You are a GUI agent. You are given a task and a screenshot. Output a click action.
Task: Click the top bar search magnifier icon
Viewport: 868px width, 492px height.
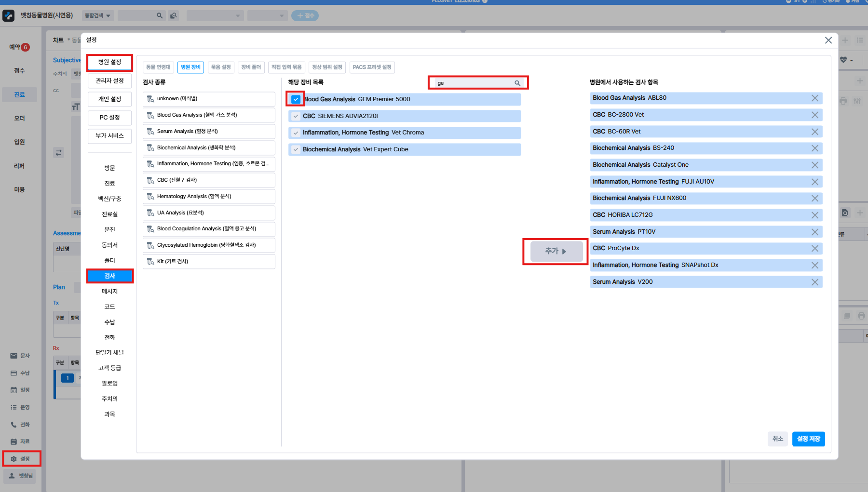click(x=160, y=15)
